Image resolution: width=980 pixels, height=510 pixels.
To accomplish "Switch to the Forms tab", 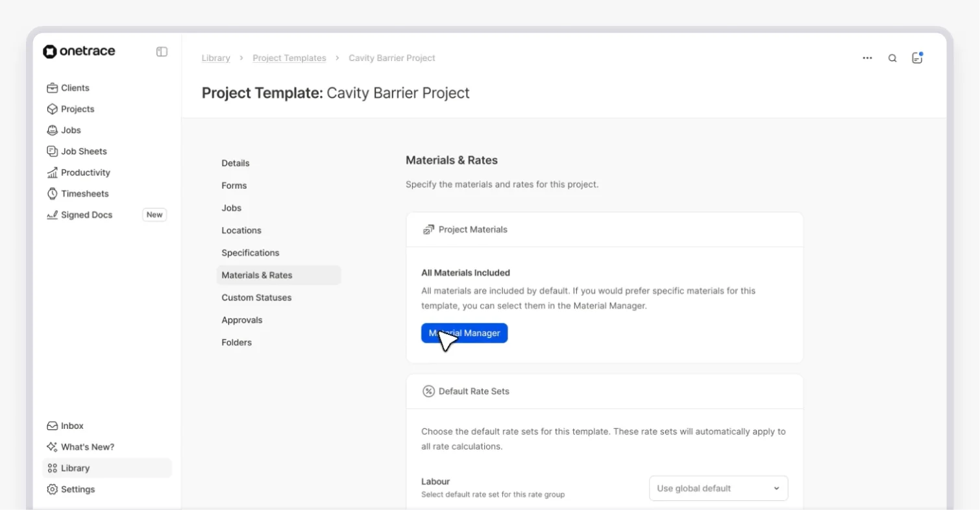I will [x=234, y=186].
